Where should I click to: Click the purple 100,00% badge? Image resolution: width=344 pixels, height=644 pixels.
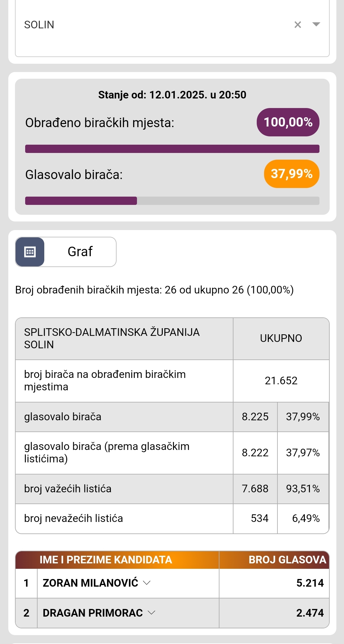pyautogui.click(x=288, y=122)
